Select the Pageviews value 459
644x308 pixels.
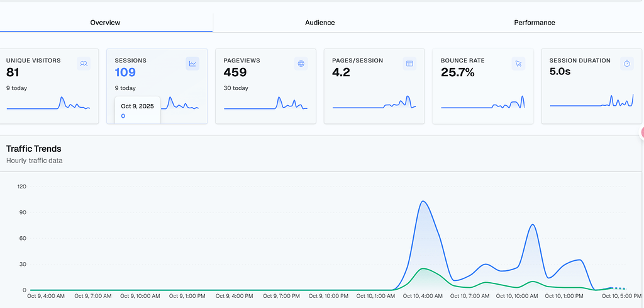235,73
